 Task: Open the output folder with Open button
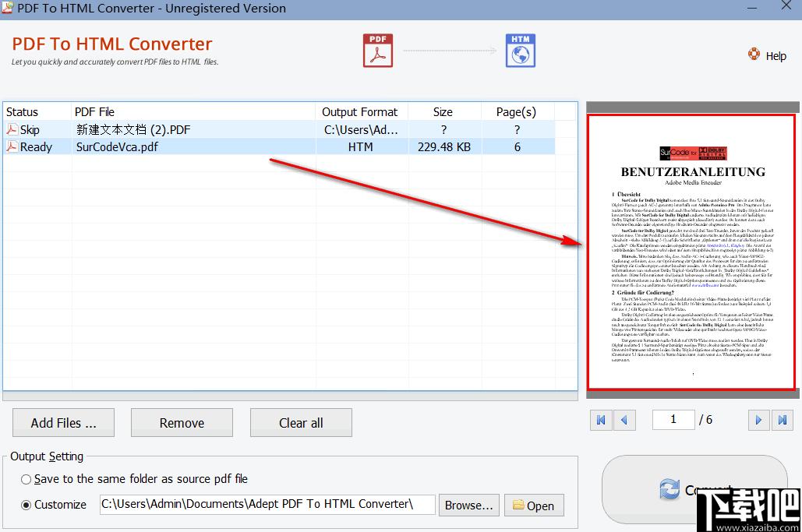[534, 505]
